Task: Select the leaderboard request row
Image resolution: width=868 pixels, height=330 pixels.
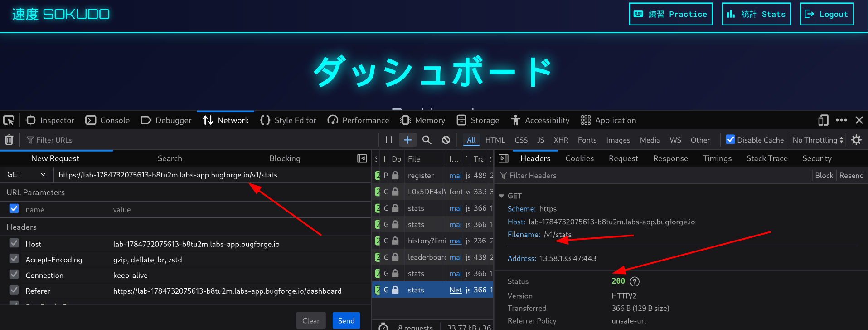Action: (x=433, y=257)
